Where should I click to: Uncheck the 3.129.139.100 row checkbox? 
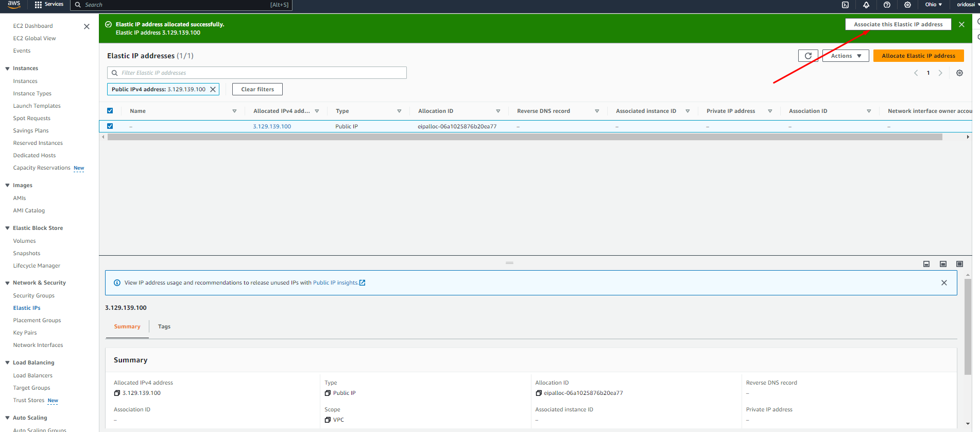[x=110, y=126]
